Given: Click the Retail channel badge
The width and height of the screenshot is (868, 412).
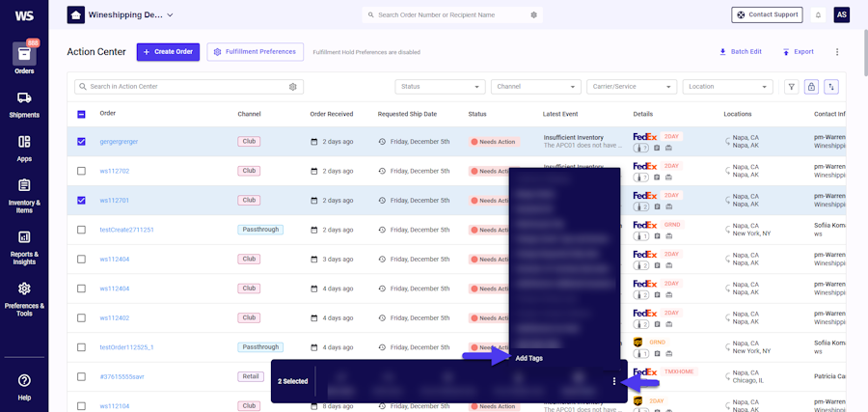Looking at the screenshot, I should coord(249,376).
